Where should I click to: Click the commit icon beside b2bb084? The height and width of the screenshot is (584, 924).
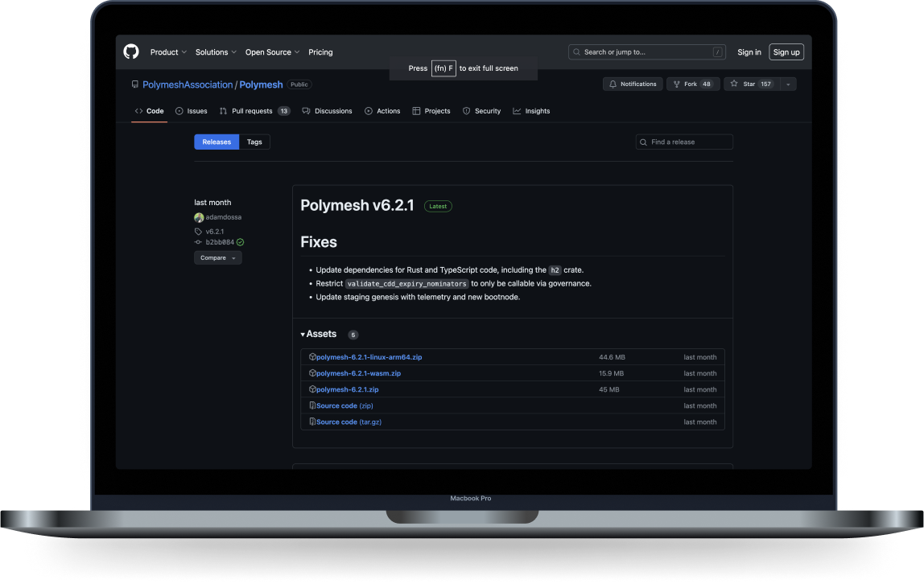coord(199,243)
